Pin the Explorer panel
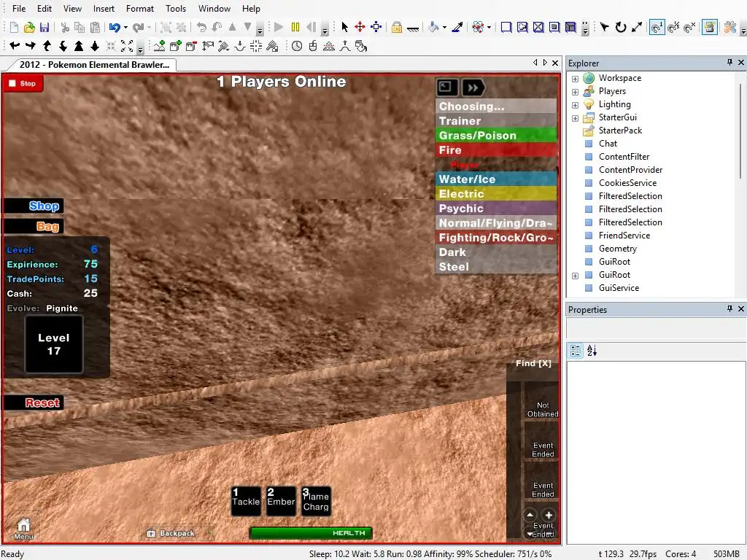The width and height of the screenshot is (747, 560). pyautogui.click(x=729, y=63)
